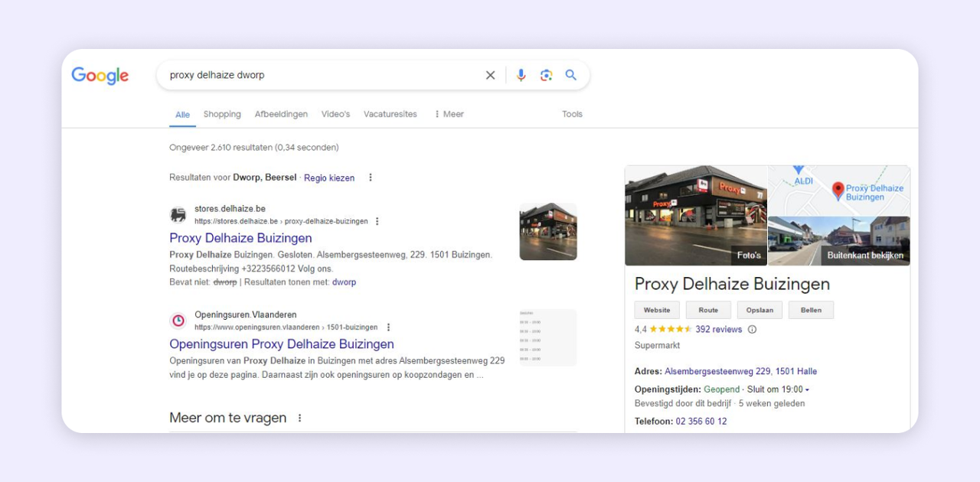Open options dots next to Regio kiezen
The image size is (980, 482).
point(371,177)
